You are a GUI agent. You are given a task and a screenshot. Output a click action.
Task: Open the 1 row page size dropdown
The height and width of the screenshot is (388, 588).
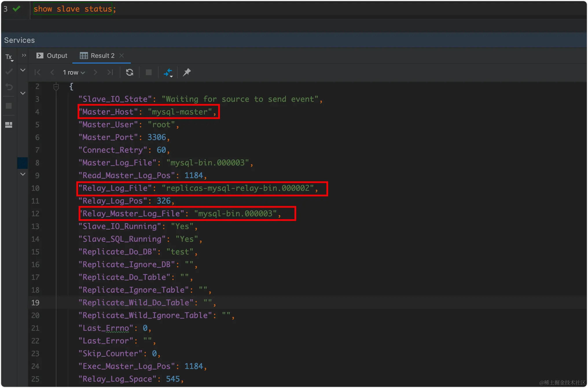tap(74, 72)
